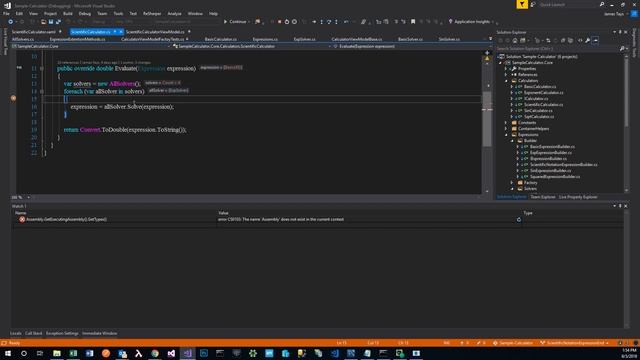Collapse the Evaluate method outlining toggle
The width and height of the screenshot is (640, 360).
[42, 69]
